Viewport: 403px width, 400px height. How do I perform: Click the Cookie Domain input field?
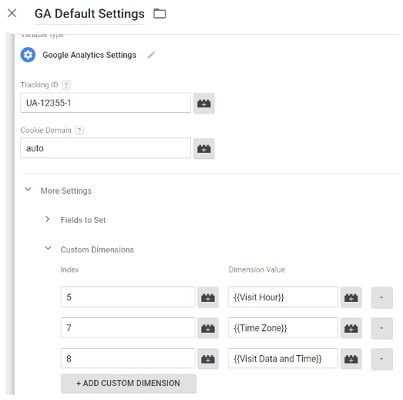105,148
